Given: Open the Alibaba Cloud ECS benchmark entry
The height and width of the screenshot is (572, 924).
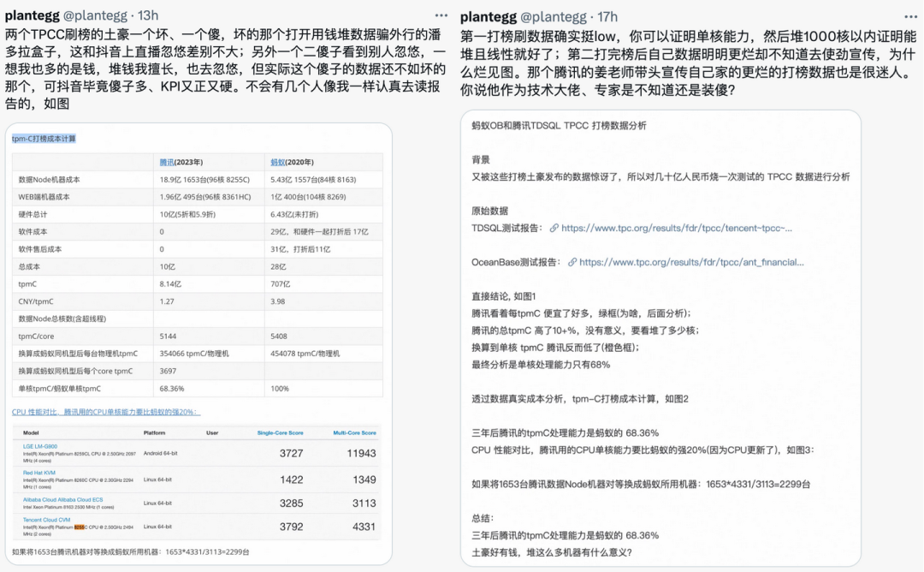Looking at the screenshot, I should (62, 499).
